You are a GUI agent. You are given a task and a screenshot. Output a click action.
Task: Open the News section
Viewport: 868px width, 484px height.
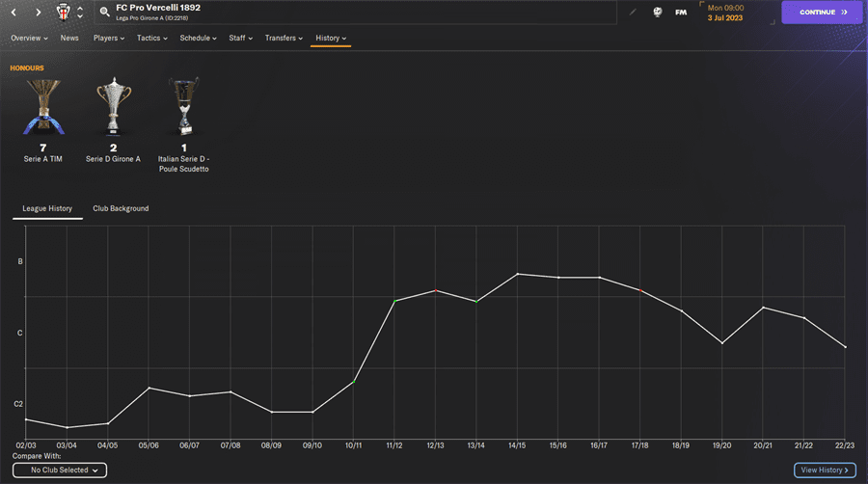click(69, 39)
